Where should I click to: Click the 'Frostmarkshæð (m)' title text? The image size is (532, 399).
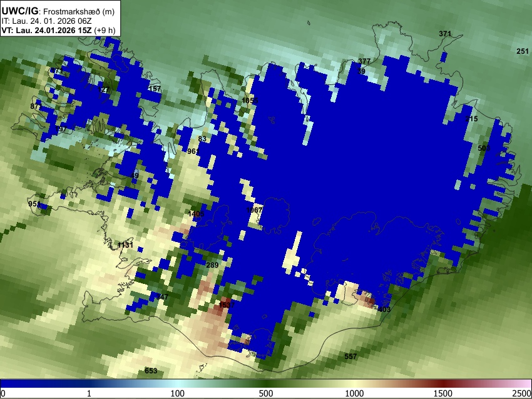(79, 11)
